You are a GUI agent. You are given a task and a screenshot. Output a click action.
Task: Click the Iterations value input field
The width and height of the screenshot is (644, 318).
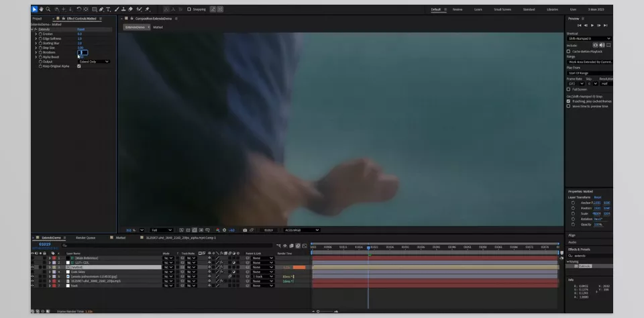click(83, 52)
